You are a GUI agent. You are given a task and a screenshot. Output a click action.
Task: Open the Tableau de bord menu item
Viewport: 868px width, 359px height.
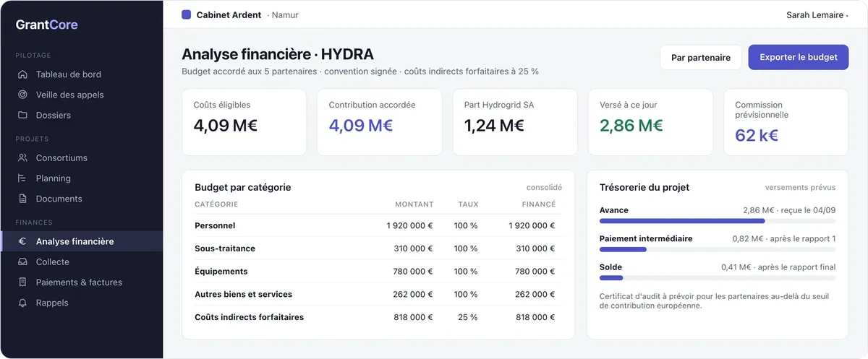click(x=82, y=74)
